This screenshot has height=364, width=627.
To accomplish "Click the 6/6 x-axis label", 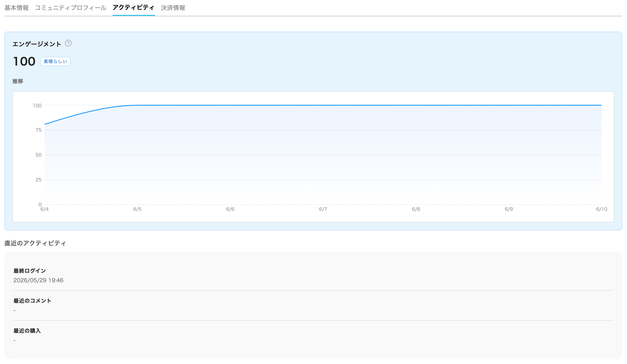I will click(x=230, y=209).
